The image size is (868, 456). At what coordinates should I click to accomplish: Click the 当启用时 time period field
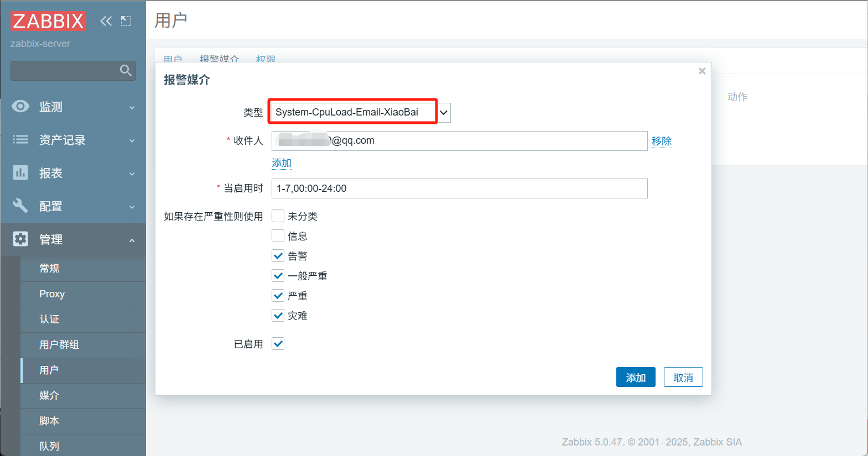459,188
